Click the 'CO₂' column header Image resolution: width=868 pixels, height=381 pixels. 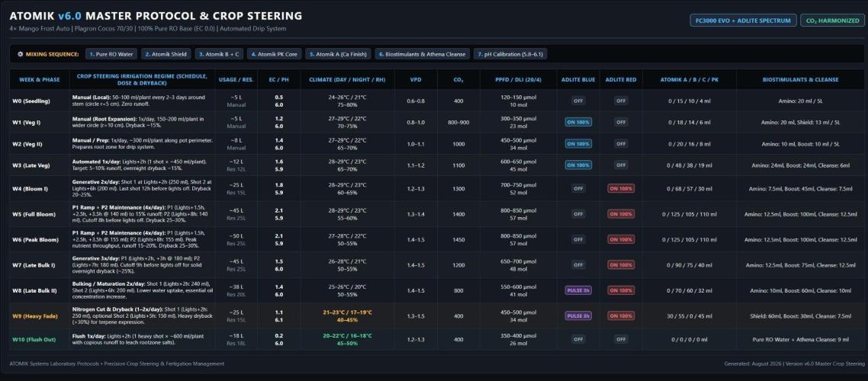pyautogui.click(x=458, y=79)
